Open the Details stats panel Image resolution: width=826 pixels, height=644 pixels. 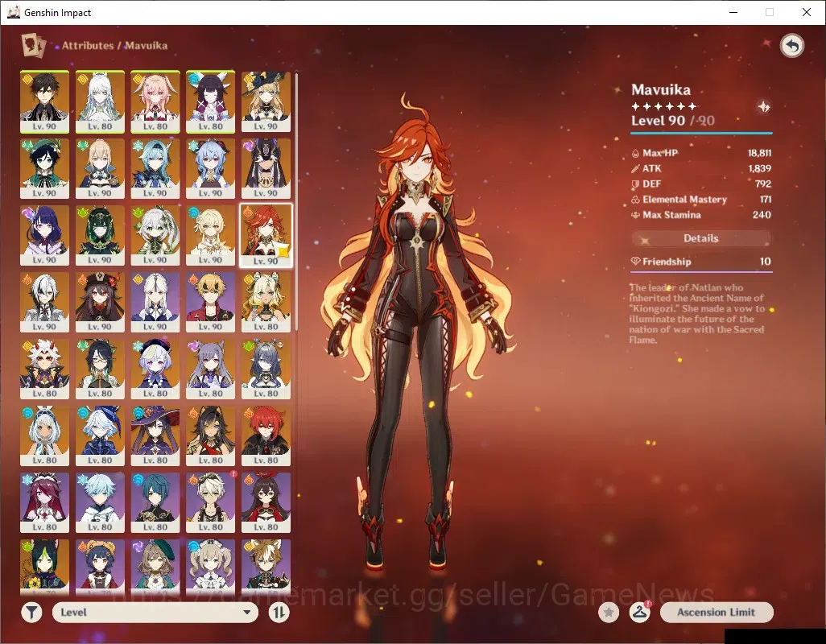[x=701, y=238]
